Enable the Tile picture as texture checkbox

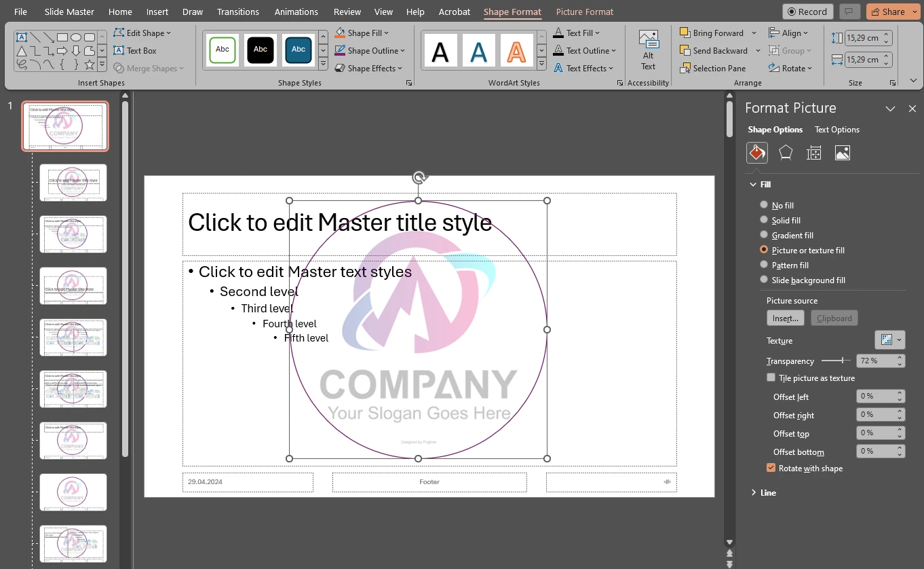coord(771,378)
